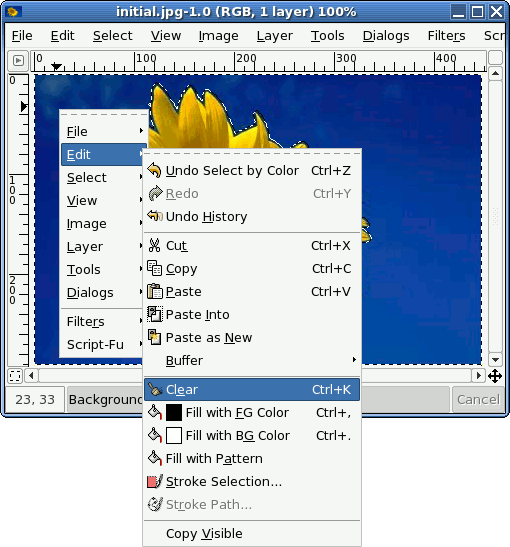Click the Fill with Pattern bucket icon
510x547 pixels.
[x=155, y=458]
